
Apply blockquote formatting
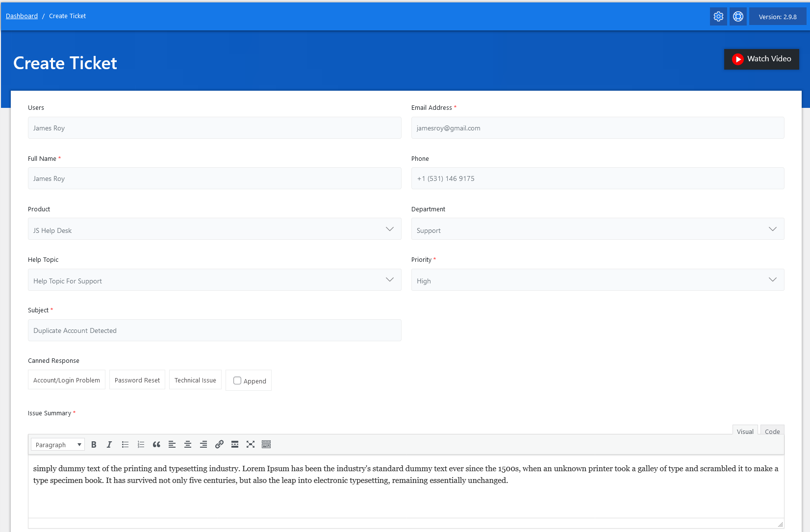pyautogui.click(x=156, y=445)
